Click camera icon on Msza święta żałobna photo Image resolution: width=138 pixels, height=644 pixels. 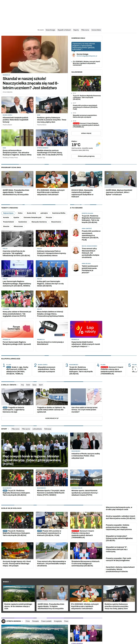[66, 292]
